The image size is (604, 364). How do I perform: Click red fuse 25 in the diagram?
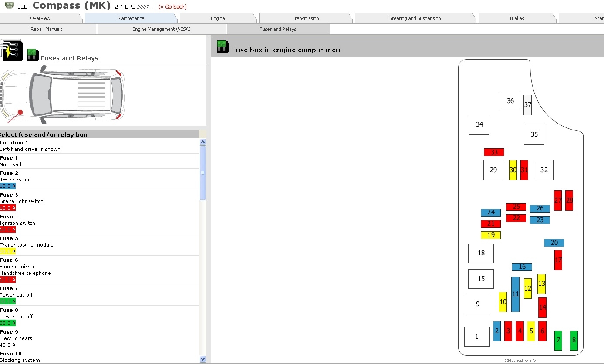pyautogui.click(x=516, y=207)
